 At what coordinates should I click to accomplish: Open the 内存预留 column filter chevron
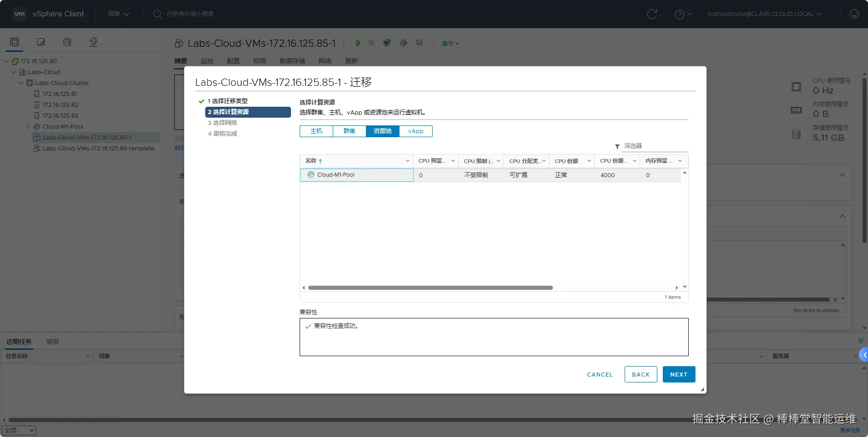(680, 161)
